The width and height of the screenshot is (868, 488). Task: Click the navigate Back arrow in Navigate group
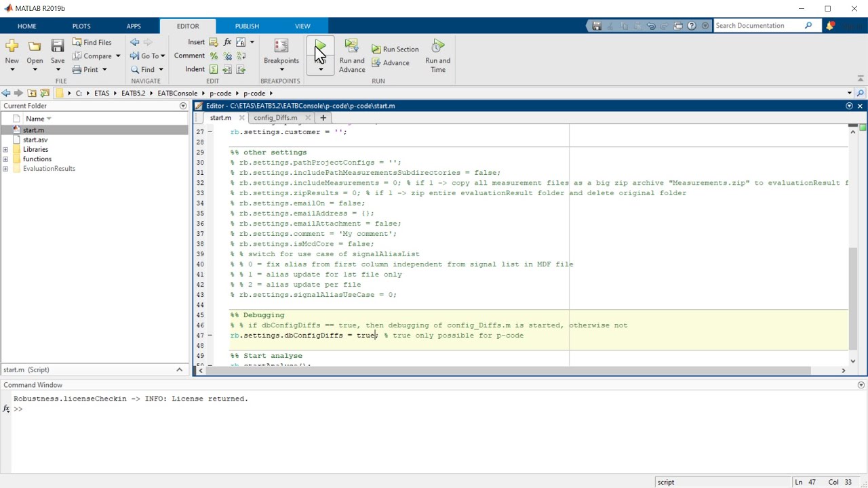click(x=134, y=42)
